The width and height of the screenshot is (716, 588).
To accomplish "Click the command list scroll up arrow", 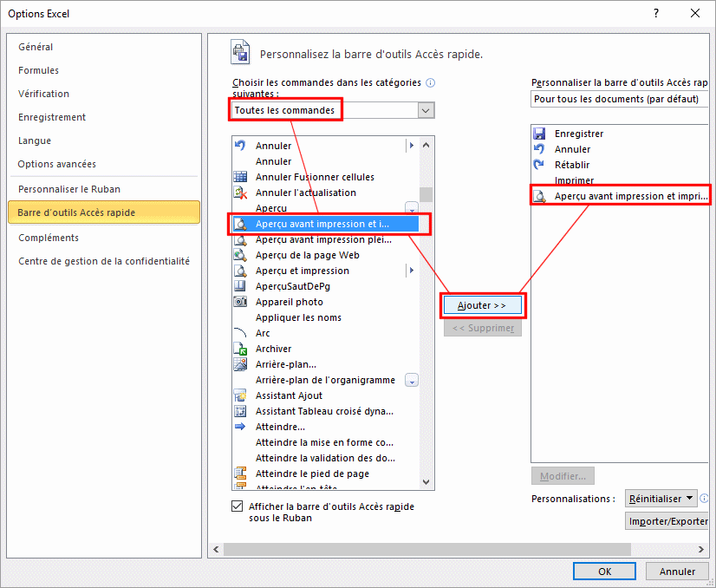I will 426,145.
